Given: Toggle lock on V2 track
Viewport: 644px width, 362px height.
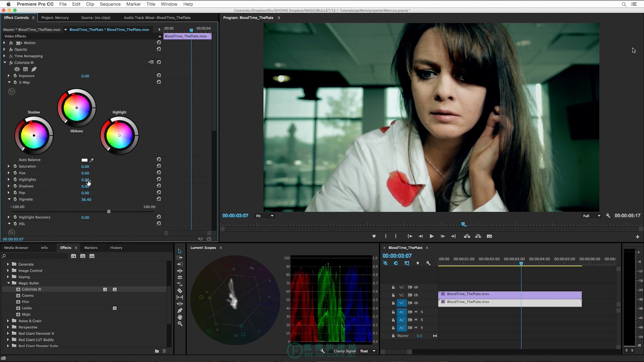Looking at the screenshot, I should pos(393,295).
